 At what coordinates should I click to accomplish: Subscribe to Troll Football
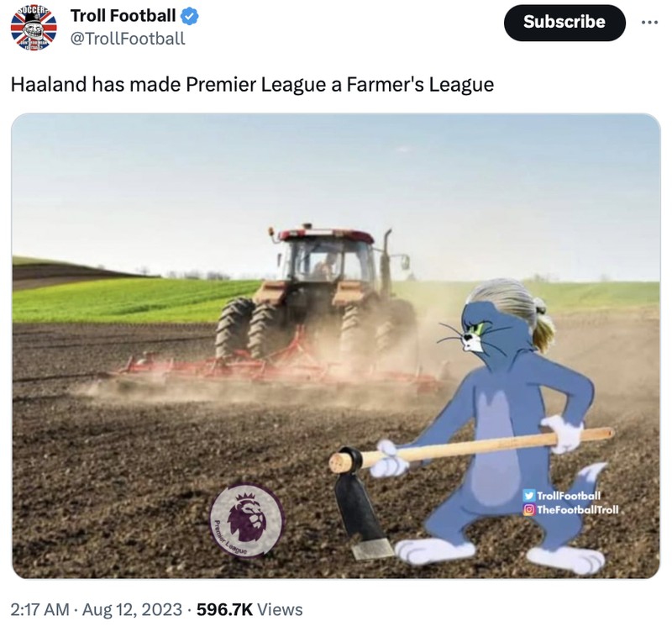coord(564,23)
